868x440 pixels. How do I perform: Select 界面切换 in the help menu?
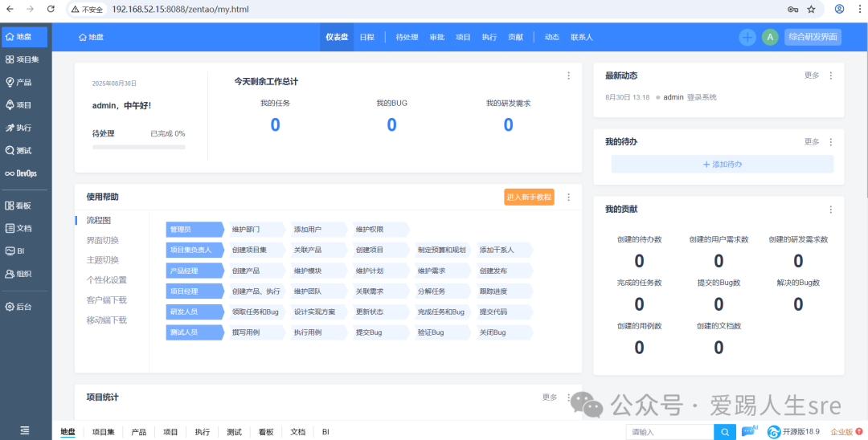click(102, 240)
